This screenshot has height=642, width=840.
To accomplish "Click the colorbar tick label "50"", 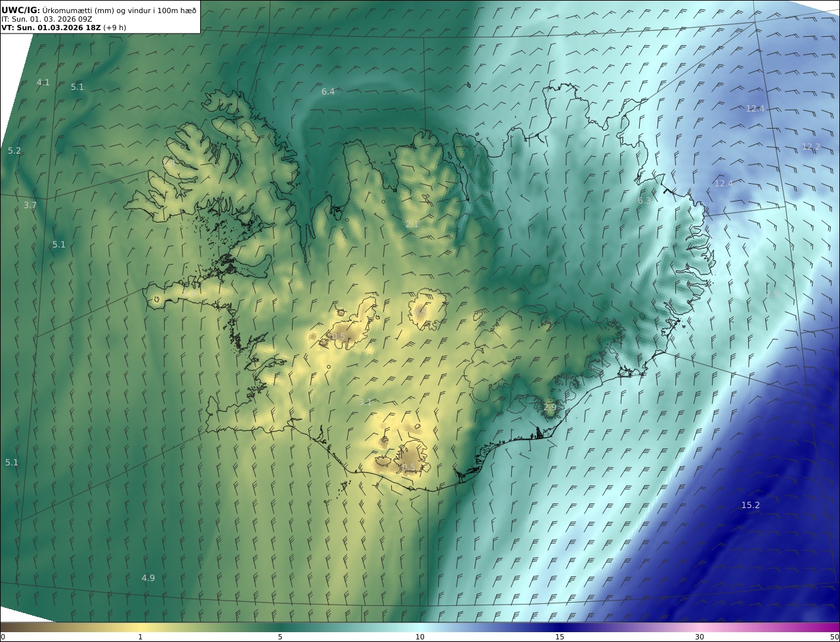I will 835,637.
